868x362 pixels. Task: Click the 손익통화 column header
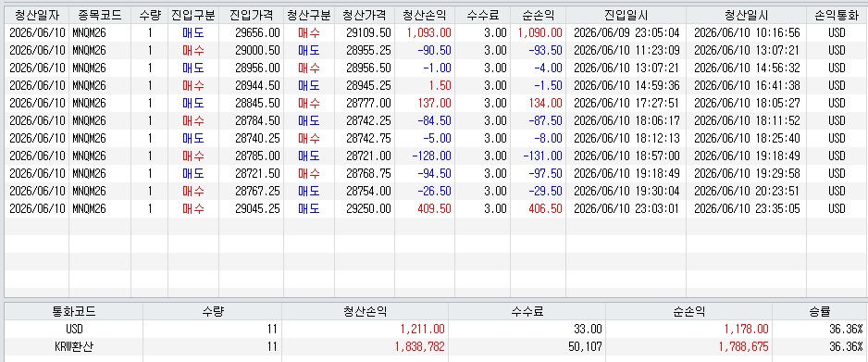pyautogui.click(x=837, y=15)
